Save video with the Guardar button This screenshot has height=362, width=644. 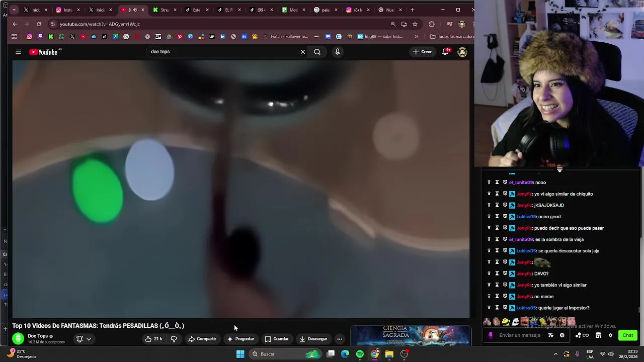click(277, 339)
